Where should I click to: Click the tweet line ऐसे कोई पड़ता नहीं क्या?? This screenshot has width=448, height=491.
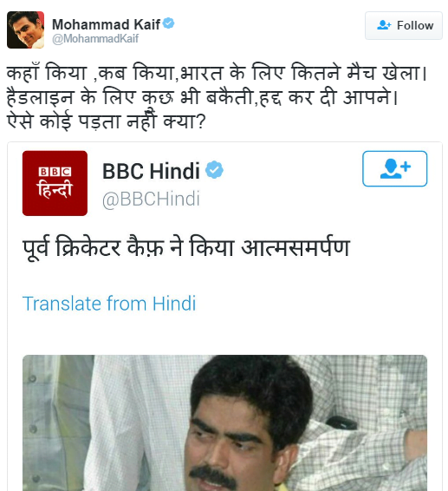tap(106, 121)
